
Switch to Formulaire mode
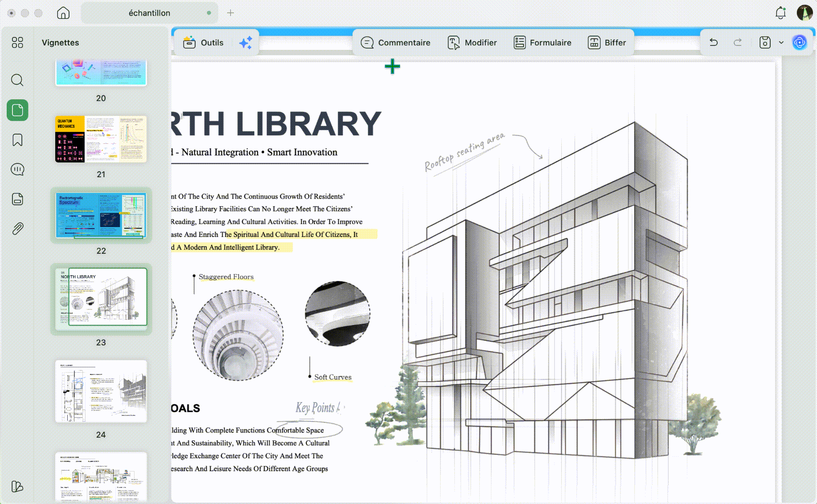point(543,43)
